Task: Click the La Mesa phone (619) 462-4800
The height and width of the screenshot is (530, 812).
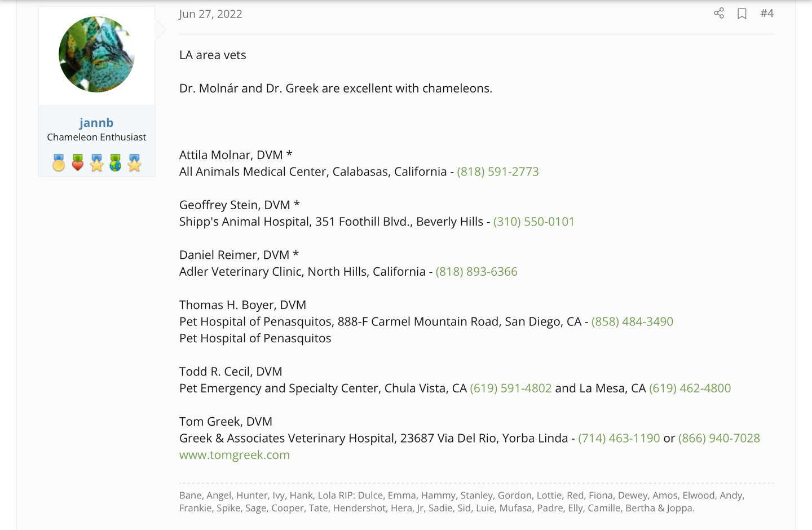Action: tap(689, 388)
